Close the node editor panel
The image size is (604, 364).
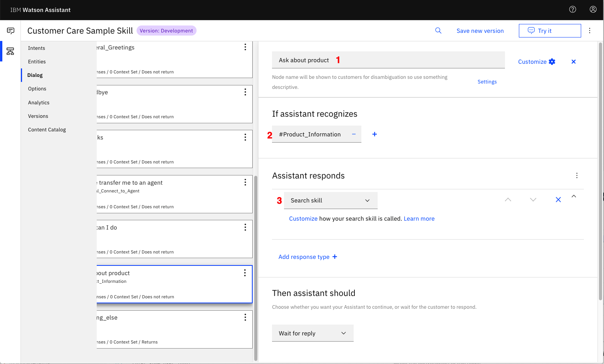pos(573,62)
